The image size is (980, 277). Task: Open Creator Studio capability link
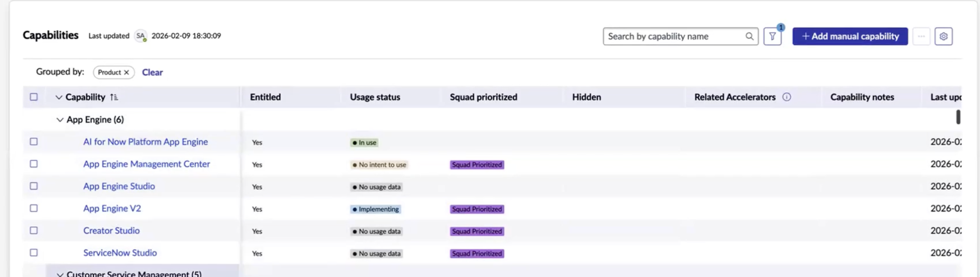pos(112,231)
